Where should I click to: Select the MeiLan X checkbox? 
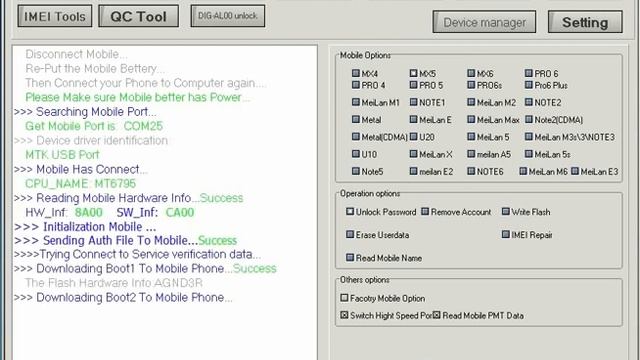coord(413,154)
